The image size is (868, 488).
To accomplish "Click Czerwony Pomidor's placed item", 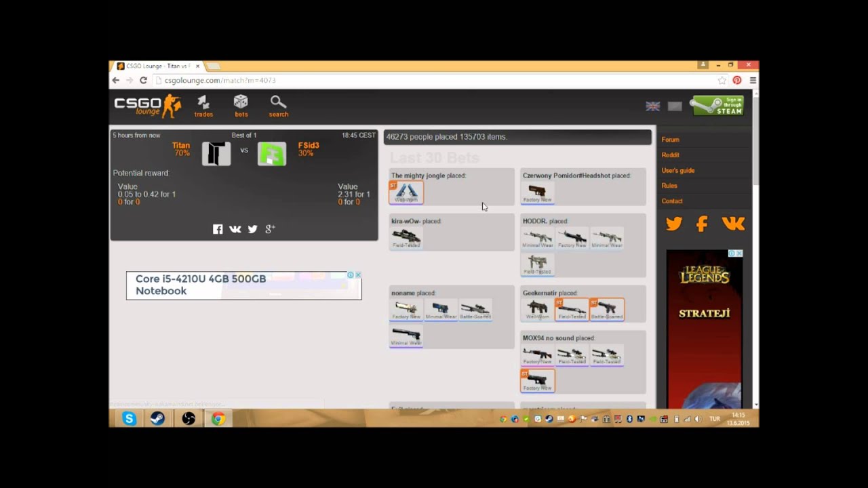I will click(538, 192).
